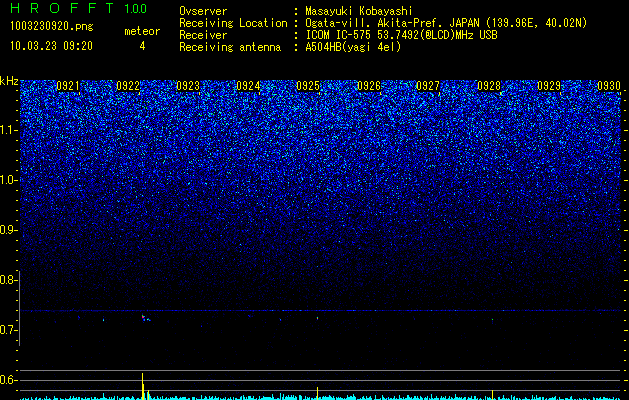Click the 0927 time marker
Viewport: 629px width, 400px height.
click(428, 86)
